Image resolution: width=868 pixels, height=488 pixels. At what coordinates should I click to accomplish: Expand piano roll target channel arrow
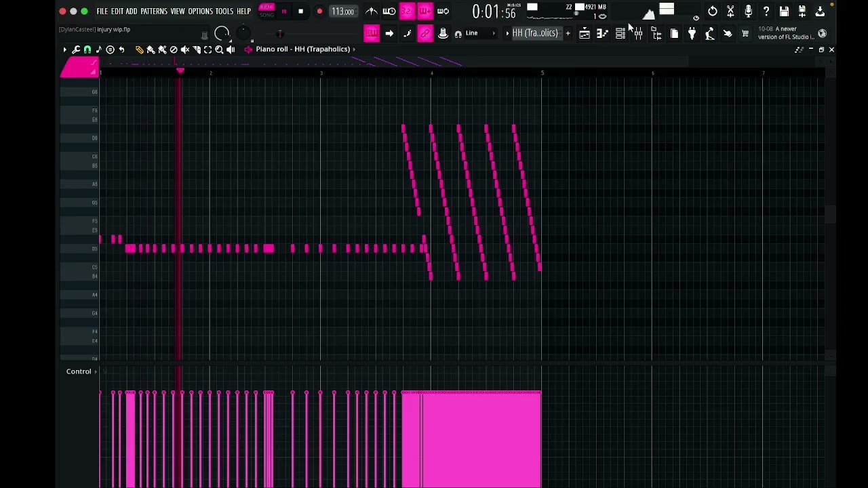[354, 49]
